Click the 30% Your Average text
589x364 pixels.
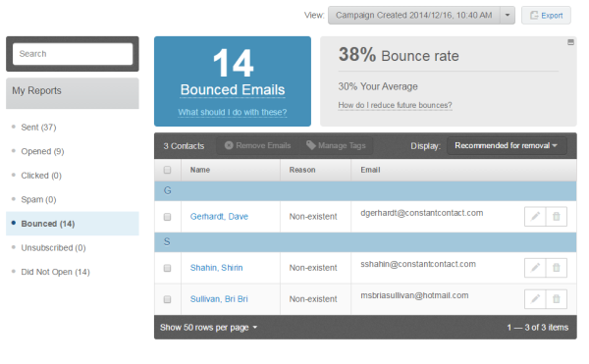click(378, 86)
